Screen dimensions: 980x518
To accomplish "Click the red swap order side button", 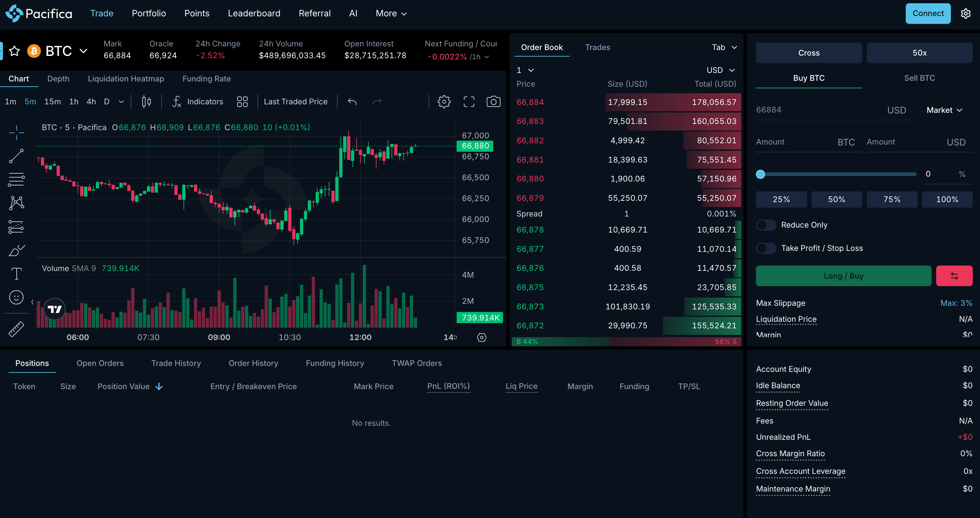I will pyautogui.click(x=954, y=276).
